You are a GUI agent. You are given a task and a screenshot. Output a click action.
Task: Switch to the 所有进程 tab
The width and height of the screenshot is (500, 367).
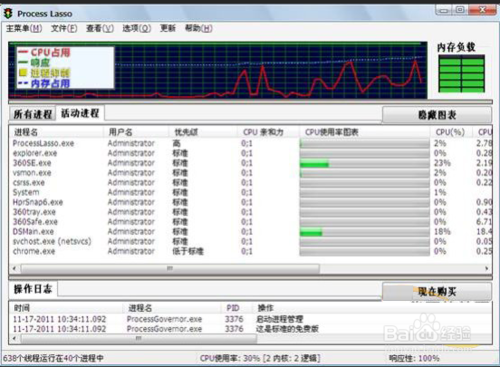click(x=33, y=114)
